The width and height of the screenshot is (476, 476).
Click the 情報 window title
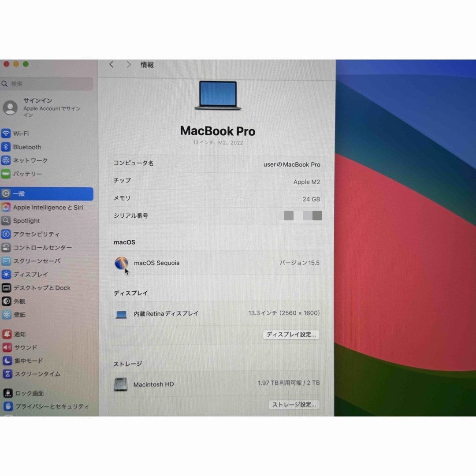[x=147, y=65]
